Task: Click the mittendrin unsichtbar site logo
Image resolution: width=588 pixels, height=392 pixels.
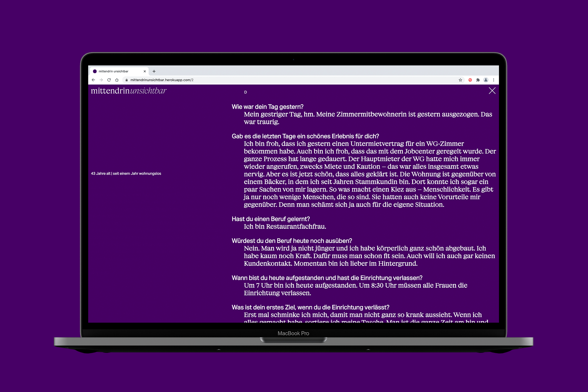Action: [129, 91]
